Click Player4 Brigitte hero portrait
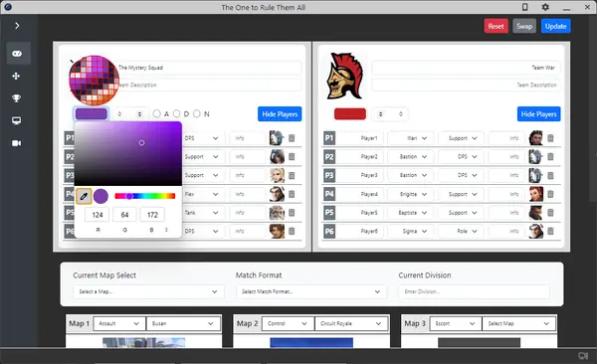The image size is (597, 364). pyautogui.click(x=536, y=194)
